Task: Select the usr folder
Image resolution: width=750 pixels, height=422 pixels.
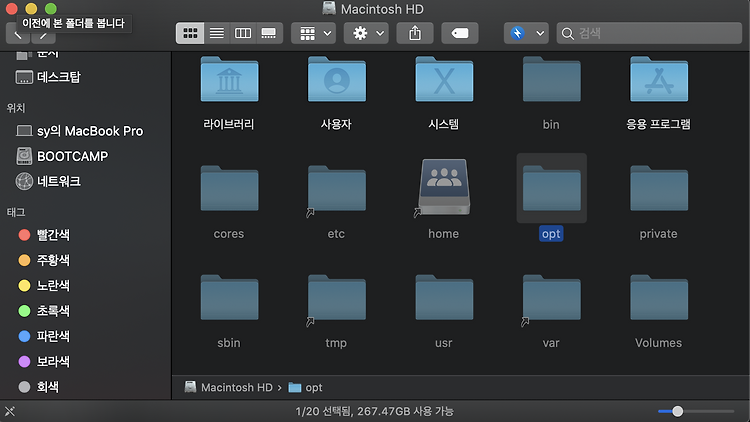Action: (x=444, y=298)
